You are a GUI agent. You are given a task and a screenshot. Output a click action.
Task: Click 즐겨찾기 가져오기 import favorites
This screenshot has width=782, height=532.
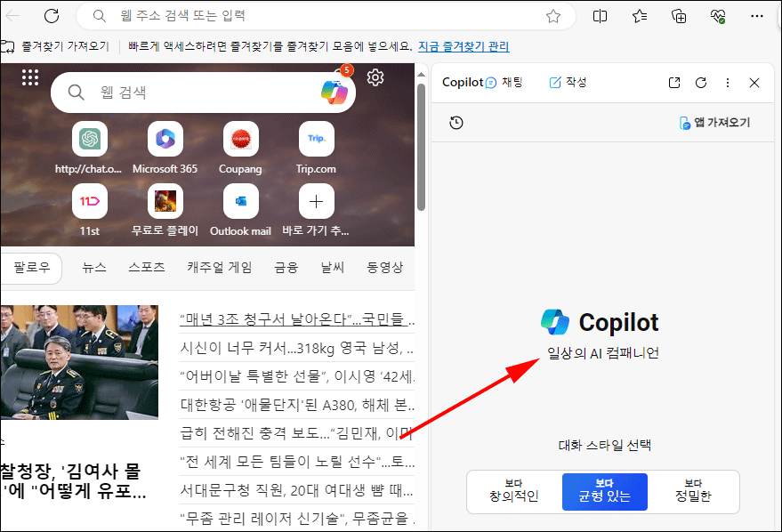pos(55,46)
